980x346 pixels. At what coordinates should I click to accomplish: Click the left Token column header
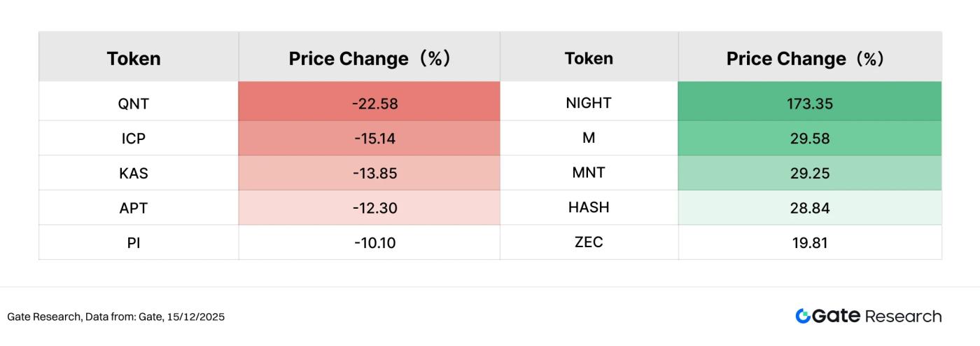pyautogui.click(x=134, y=59)
